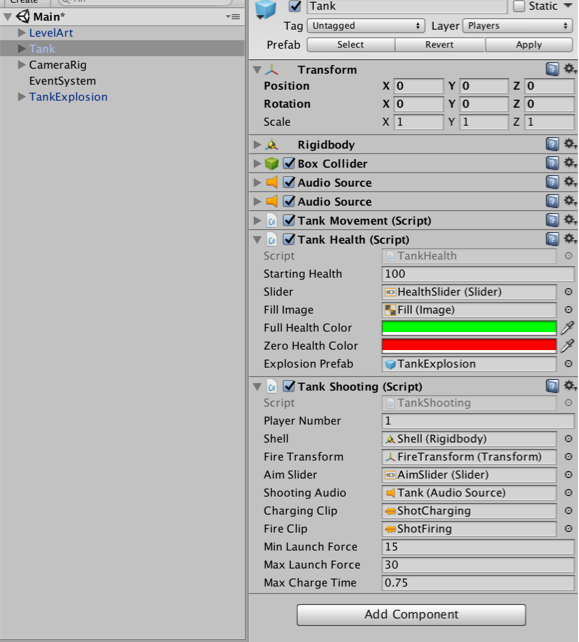Open the Tag dropdown showing Untagged
Viewport: 579px width, 642px height.
coord(366,26)
